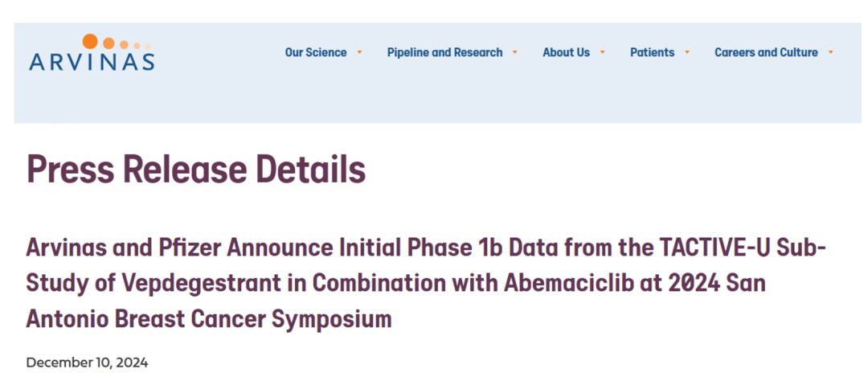
Task: Expand the arrow beside Pipeline and Research
Action: click(515, 52)
